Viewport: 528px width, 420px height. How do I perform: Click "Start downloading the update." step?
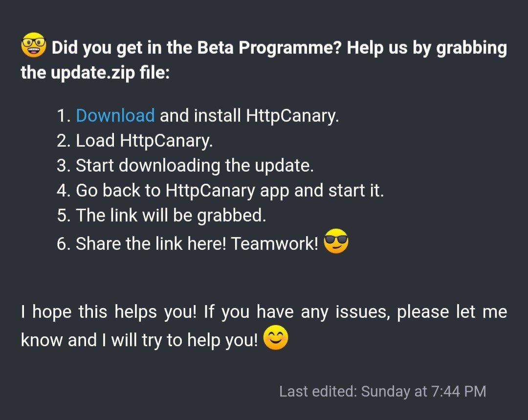(195, 166)
